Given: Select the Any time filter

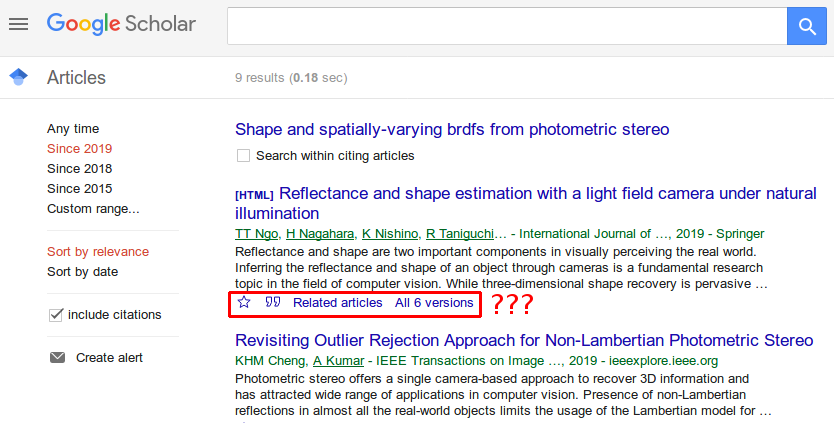Looking at the screenshot, I should tap(73, 129).
